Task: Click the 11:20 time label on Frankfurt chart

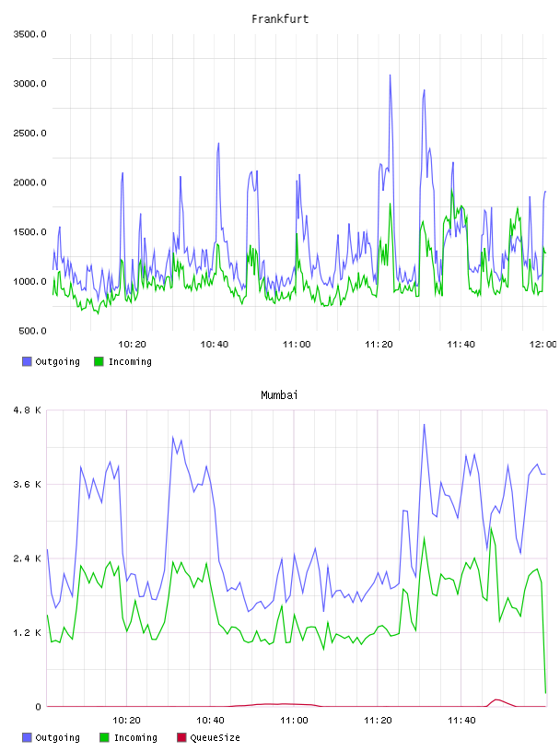Action: 379,345
